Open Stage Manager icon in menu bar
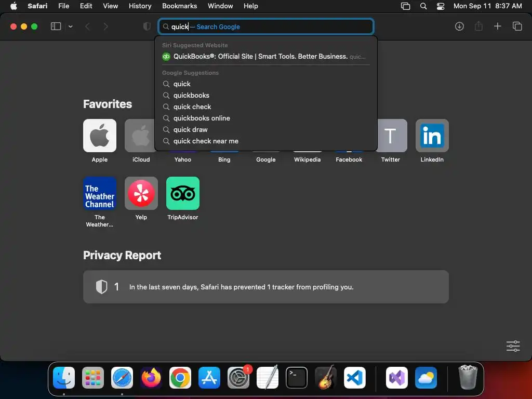This screenshot has height=399, width=532. pos(405,6)
